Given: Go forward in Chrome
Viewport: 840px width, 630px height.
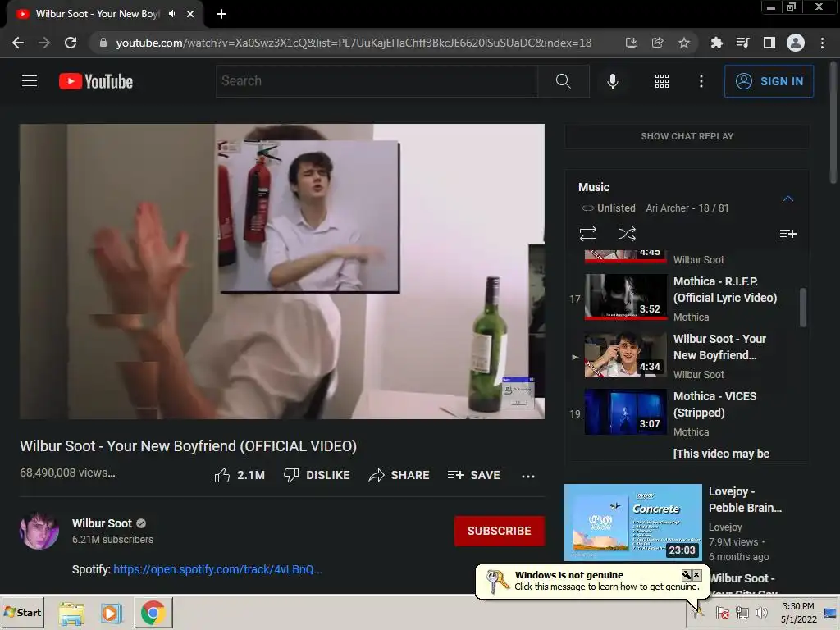Looking at the screenshot, I should (44, 43).
